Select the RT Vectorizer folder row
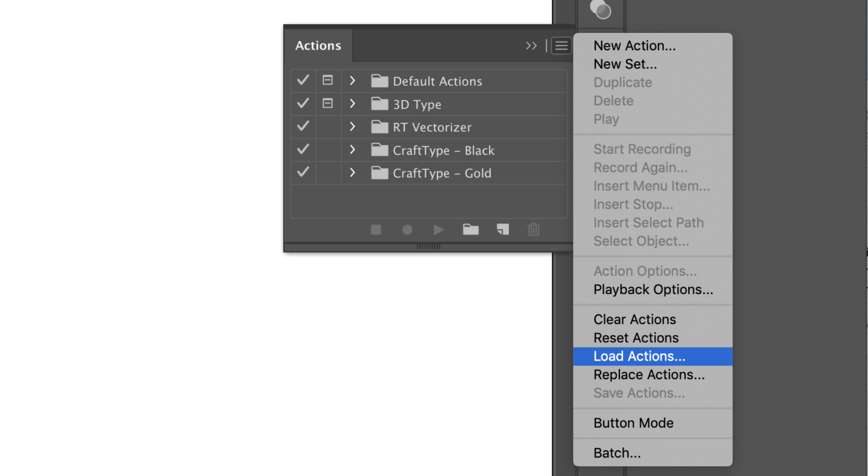Image resolution: width=868 pixels, height=476 pixels. tap(432, 127)
